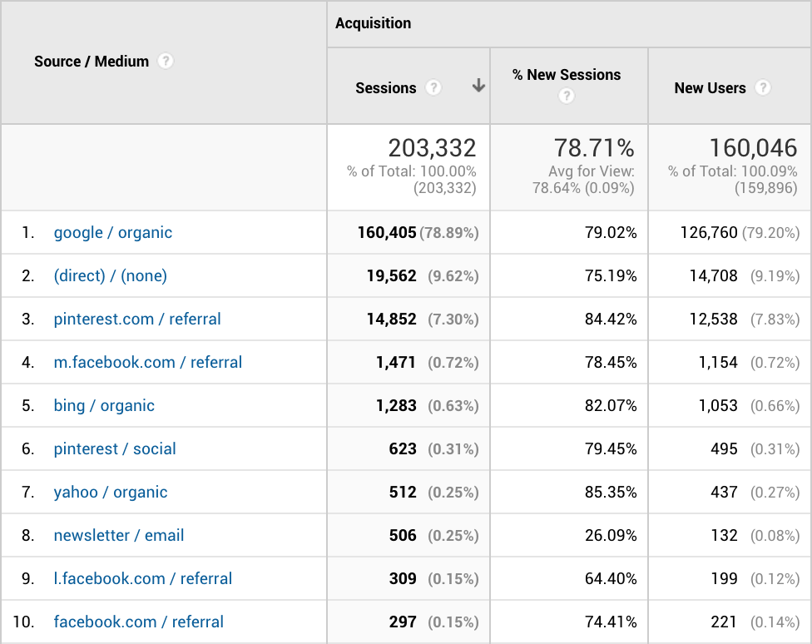Select sessions value 160,405
Image resolution: width=812 pixels, height=644 pixels.
click(x=387, y=233)
